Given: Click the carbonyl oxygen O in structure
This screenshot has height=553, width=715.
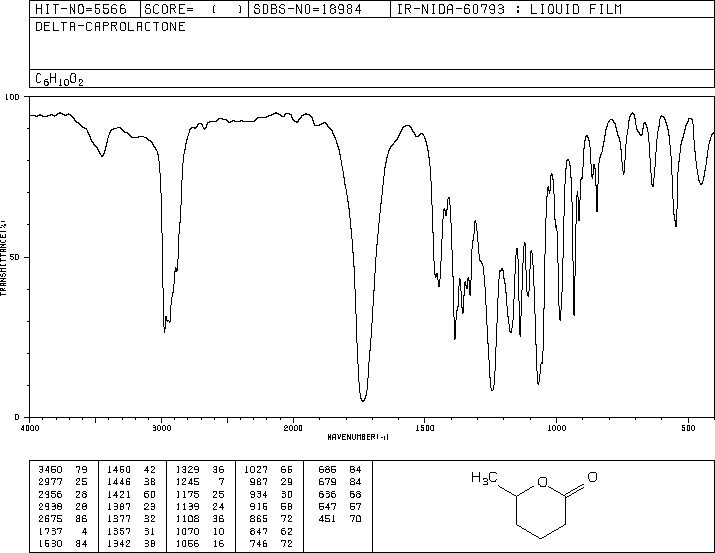Looking at the screenshot, I should tap(592, 477).
